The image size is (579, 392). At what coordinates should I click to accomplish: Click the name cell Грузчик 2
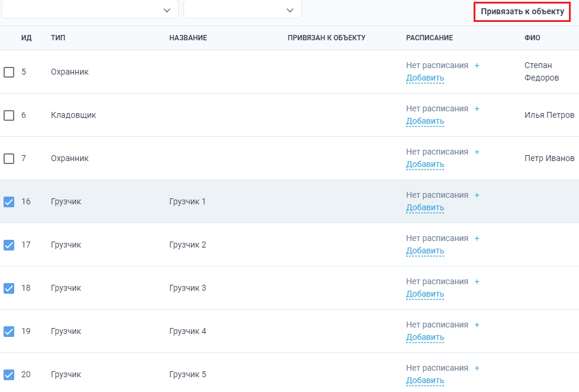[x=188, y=245]
